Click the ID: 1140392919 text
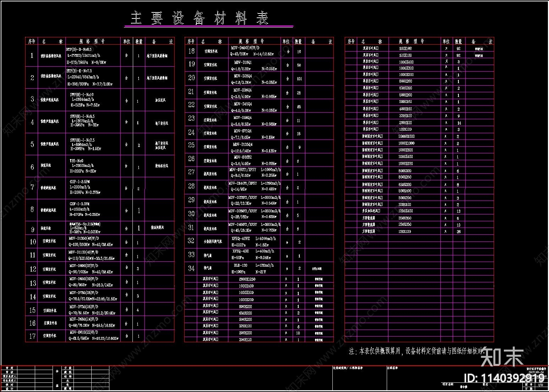Viewport: 549px width, 392px height. tap(504, 379)
